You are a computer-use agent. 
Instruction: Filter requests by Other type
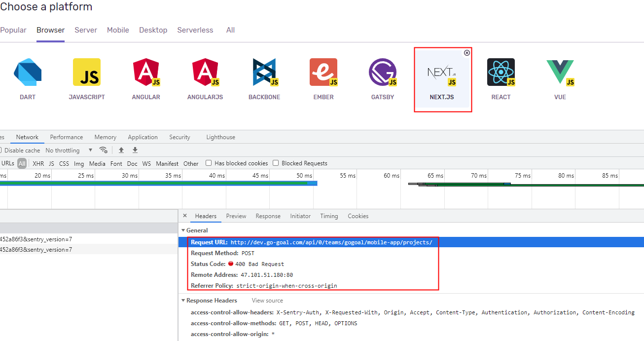(x=191, y=163)
